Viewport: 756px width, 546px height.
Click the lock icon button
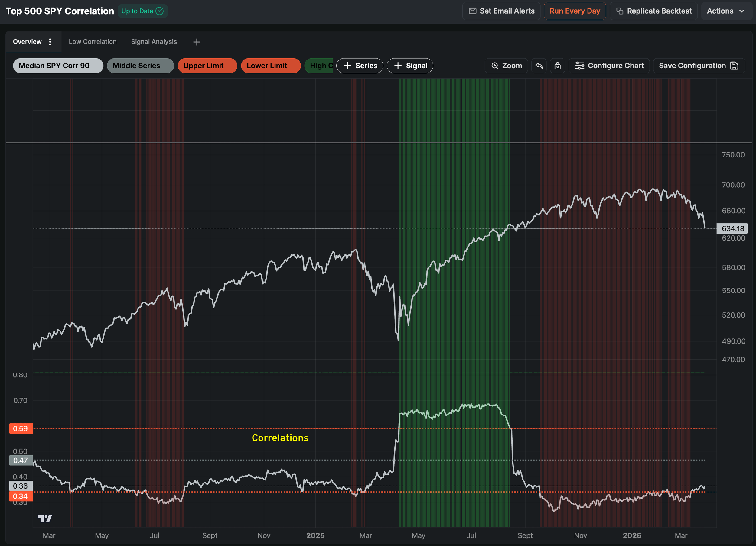click(557, 66)
